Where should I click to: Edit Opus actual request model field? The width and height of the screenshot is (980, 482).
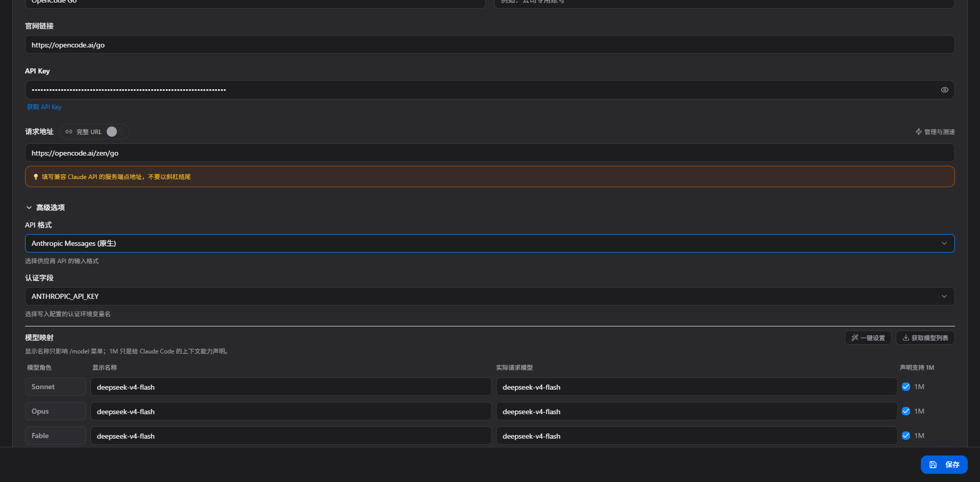click(x=697, y=411)
